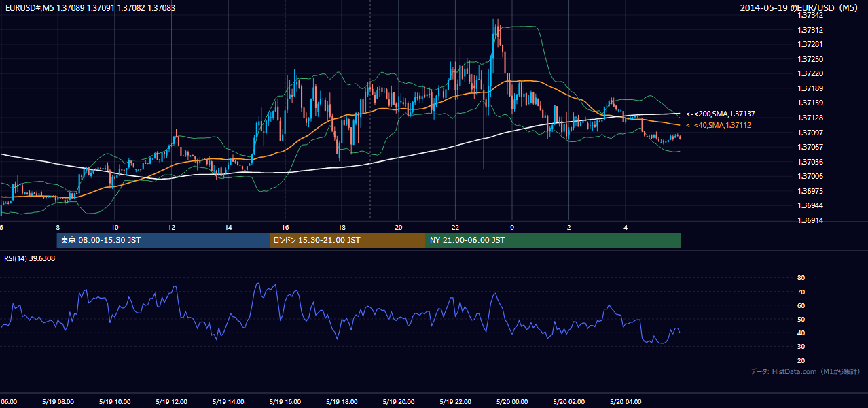This screenshot has width=868, height=408.
Task: Click the 5/19 10:00 time label
Action: 114,401
